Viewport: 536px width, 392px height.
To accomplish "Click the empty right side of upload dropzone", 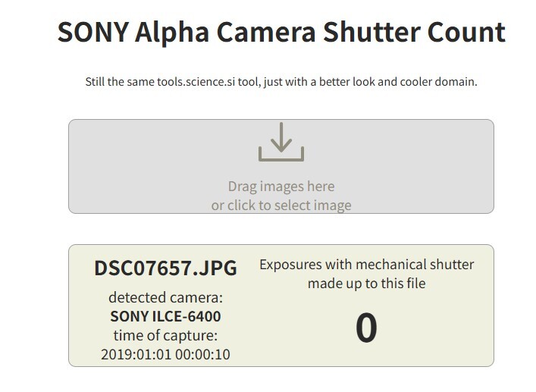I will 432,166.
